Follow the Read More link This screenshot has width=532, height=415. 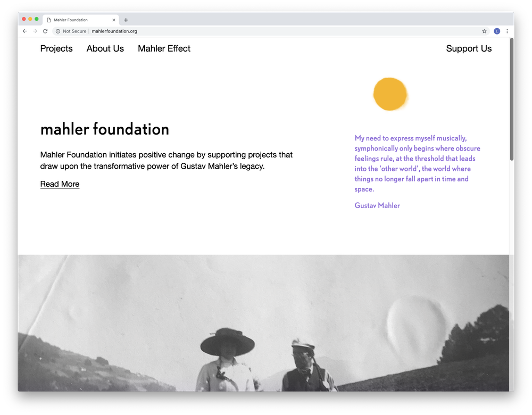tap(60, 184)
